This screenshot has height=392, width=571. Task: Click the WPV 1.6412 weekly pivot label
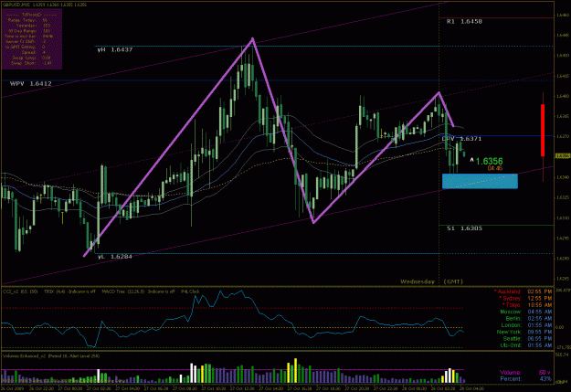tap(30, 84)
